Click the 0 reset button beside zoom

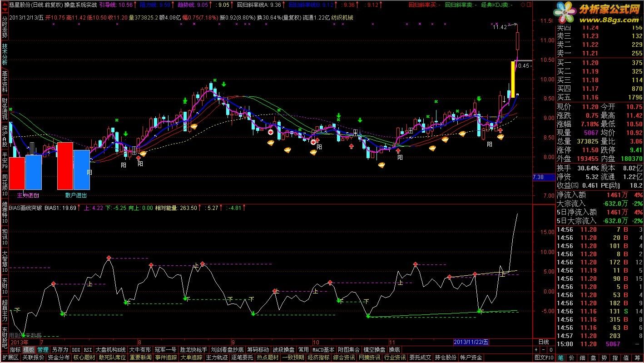pos(551,350)
